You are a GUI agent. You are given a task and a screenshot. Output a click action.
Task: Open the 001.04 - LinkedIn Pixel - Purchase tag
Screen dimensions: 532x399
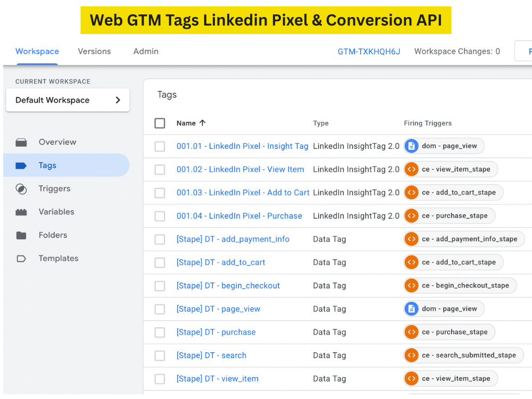click(x=239, y=216)
